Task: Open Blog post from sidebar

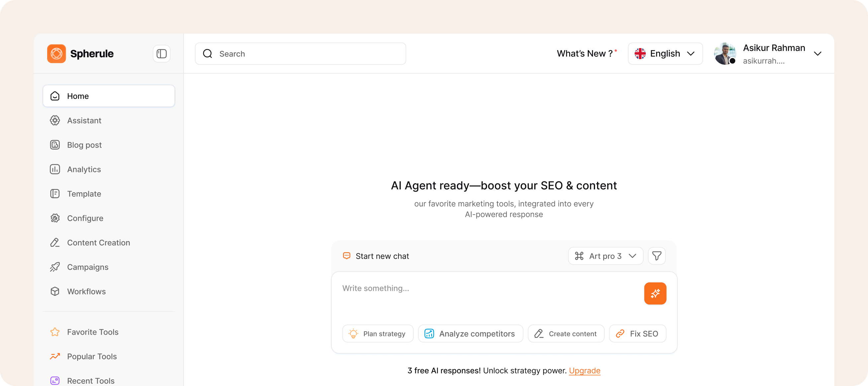Action: (84, 145)
